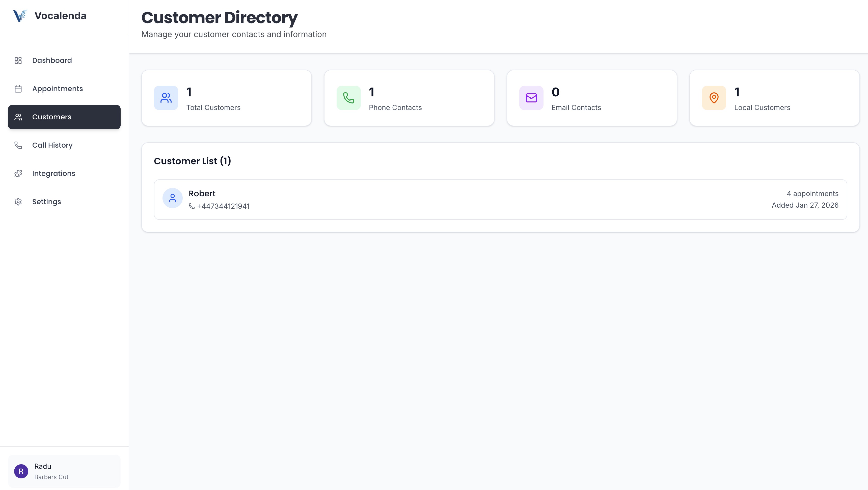The image size is (868, 490).
Task: Click the customer name 'Robert'
Action: (x=202, y=194)
